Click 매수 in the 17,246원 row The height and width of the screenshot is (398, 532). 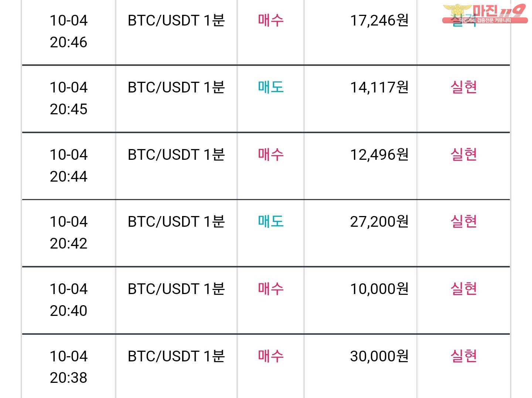point(271,20)
